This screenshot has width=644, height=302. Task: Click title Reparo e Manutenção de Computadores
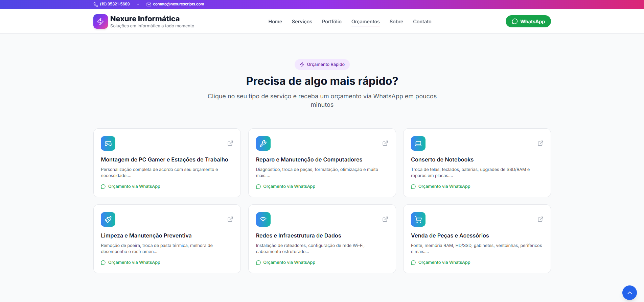309,160
